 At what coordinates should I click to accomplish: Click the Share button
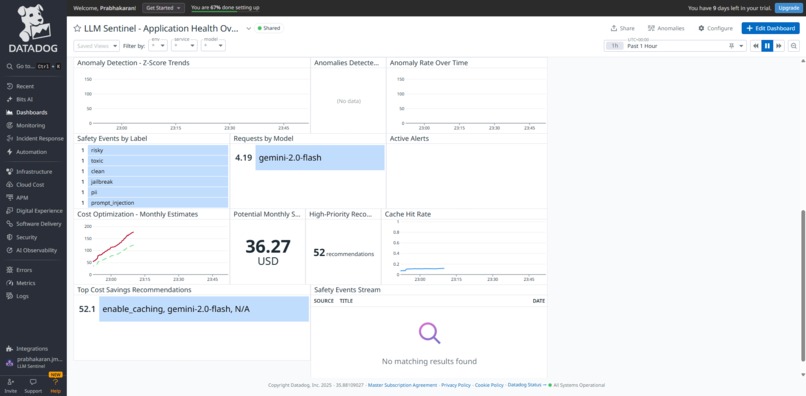[622, 28]
